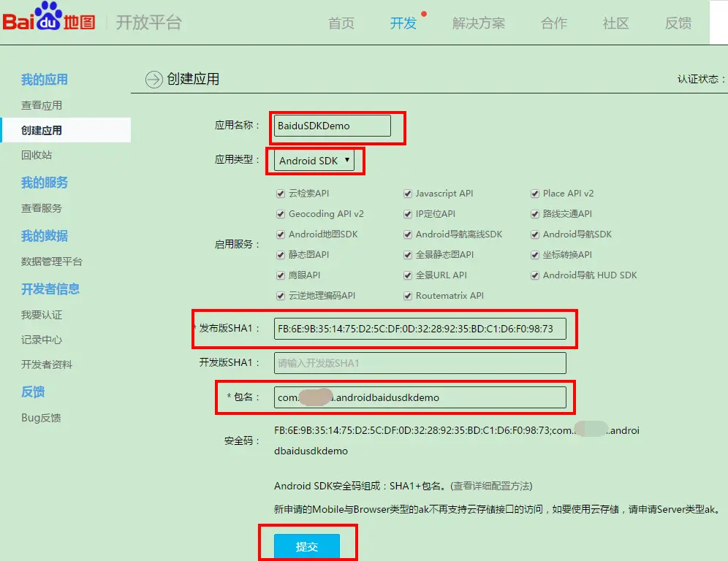Open the 合作 navigation tab

click(x=554, y=23)
